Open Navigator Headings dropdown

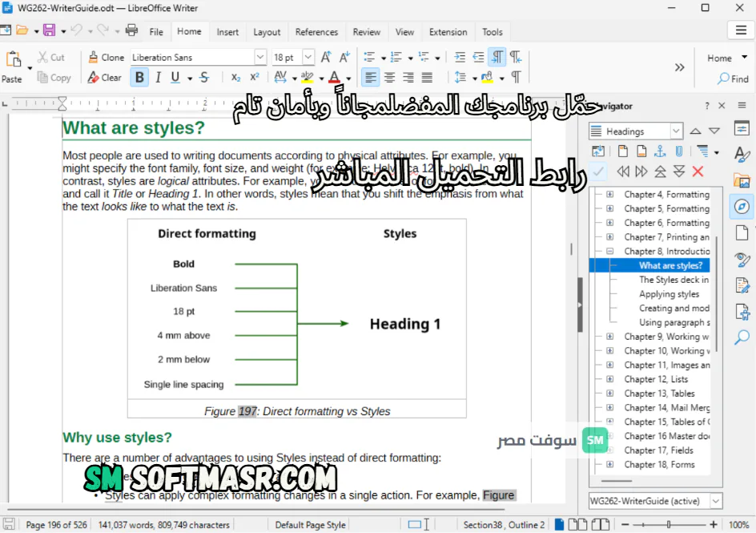[x=676, y=131]
